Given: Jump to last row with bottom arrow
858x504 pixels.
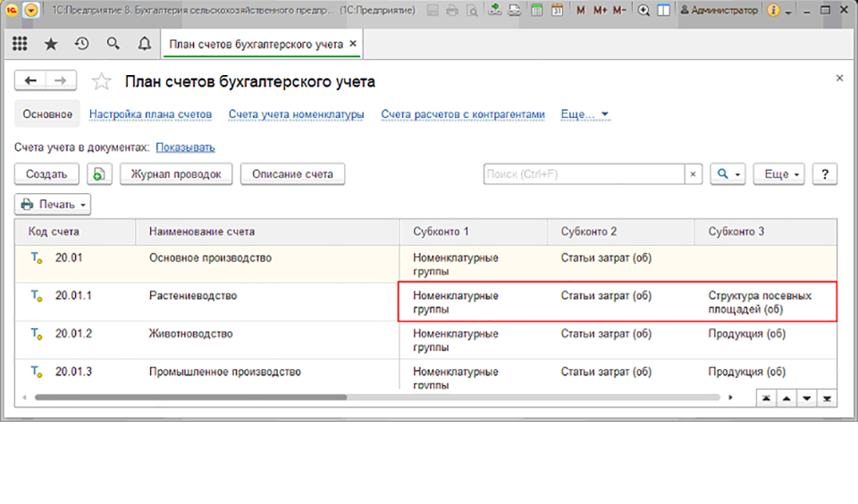Looking at the screenshot, I should (x=828, y=398).
